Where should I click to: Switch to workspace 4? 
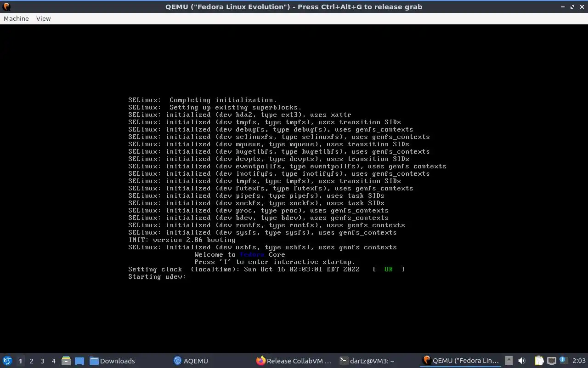click(x=53, y=361)
